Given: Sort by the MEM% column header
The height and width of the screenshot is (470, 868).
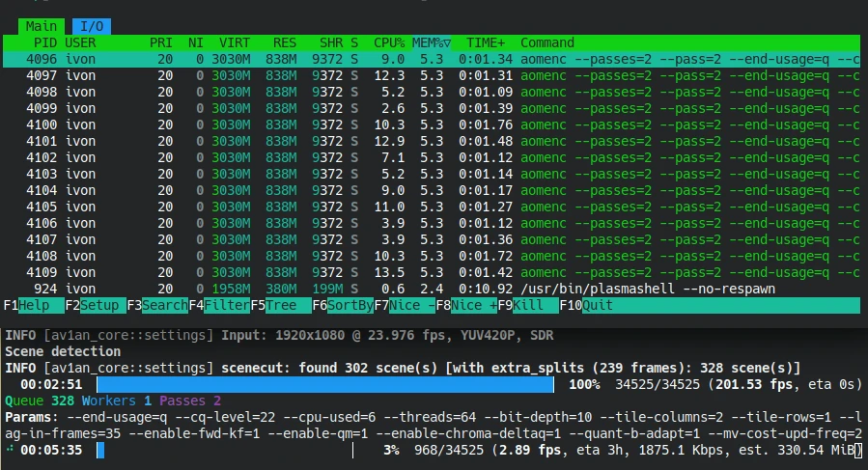Looking at the screenshot, I should click(431, 42).
